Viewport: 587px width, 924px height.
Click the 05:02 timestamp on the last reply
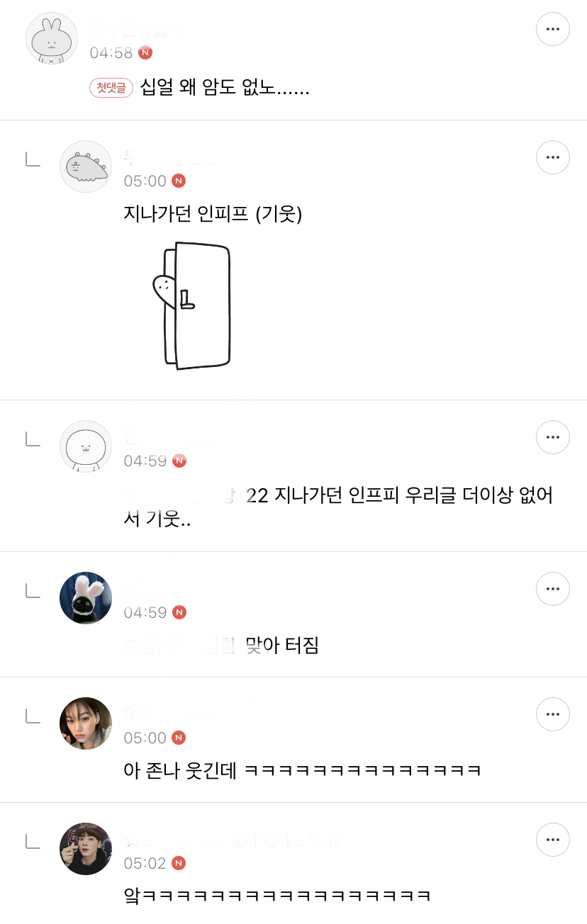pyautogui.click(x=145, y=863)
